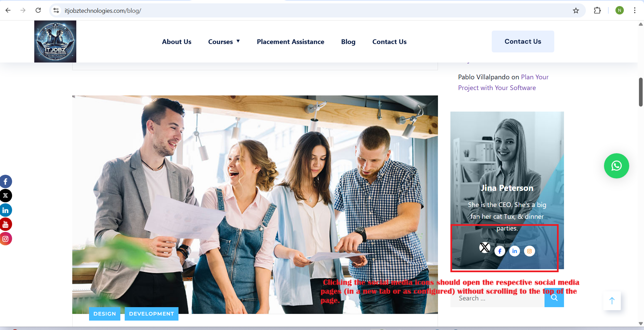Open the browser three-dot menu
The image size is (644, 330).
tap(635, 10)
